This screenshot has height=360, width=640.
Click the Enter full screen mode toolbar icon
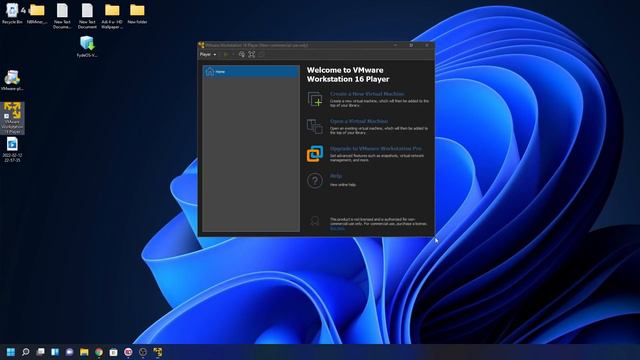point(252,54)
